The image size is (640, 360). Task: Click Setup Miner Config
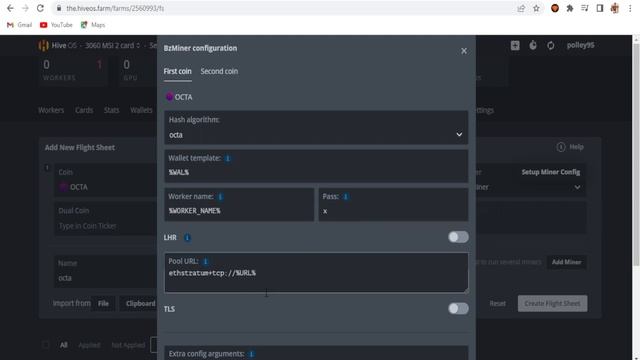pyautogui.click(x=551, y=172)
